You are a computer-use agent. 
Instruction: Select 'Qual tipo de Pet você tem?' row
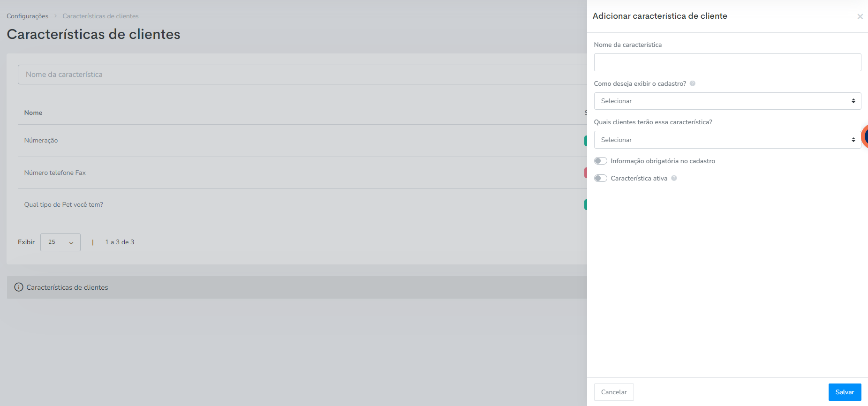tap(302, 205)
